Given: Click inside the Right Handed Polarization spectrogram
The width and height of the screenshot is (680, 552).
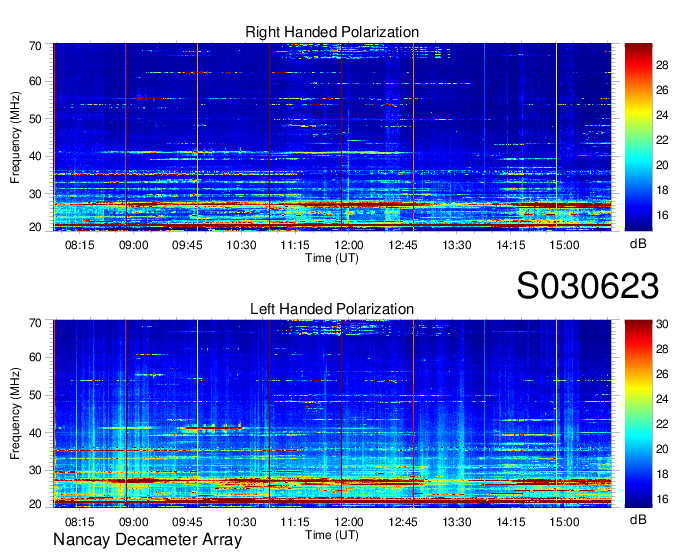Looking at the screenshot, I should click(332, 137).
